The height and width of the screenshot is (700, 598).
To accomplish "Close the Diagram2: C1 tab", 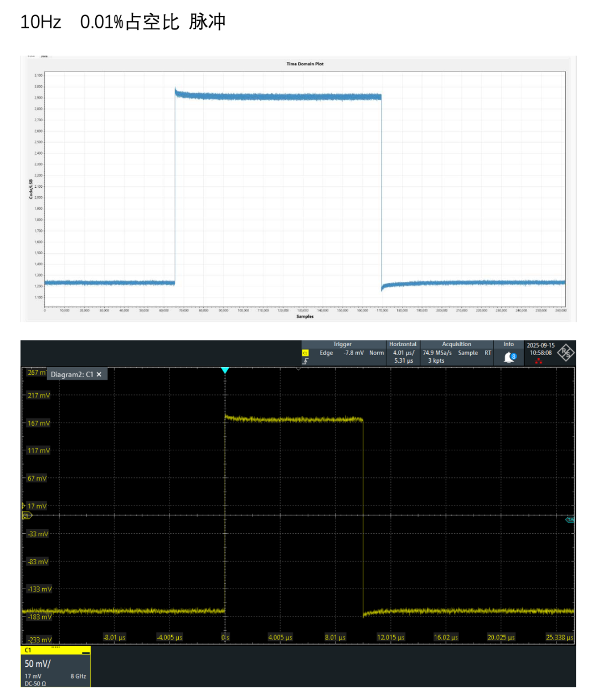I will pos(99,374).
